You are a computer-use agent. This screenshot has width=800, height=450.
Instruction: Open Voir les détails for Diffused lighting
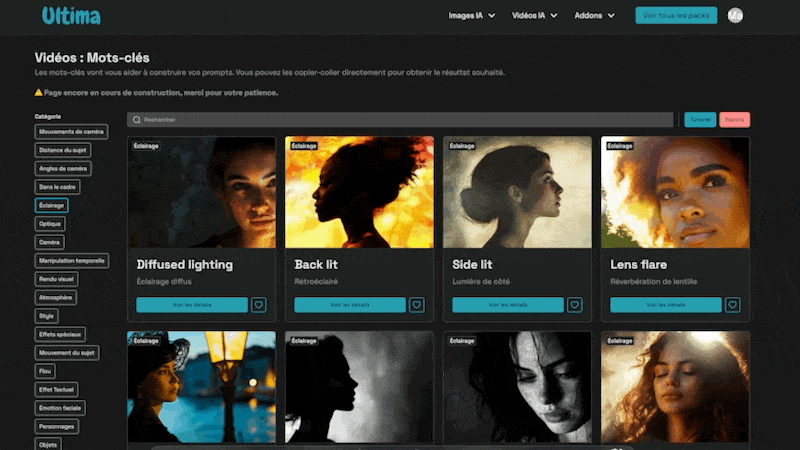192,305
